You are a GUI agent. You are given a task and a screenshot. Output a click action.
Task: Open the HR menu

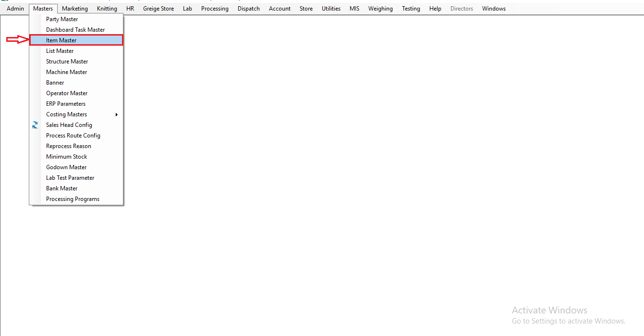tap(130, 9)
